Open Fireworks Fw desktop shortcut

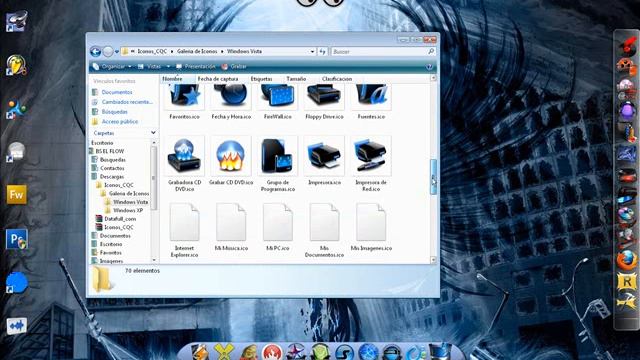pyautogui.click(x=16, y=195)
